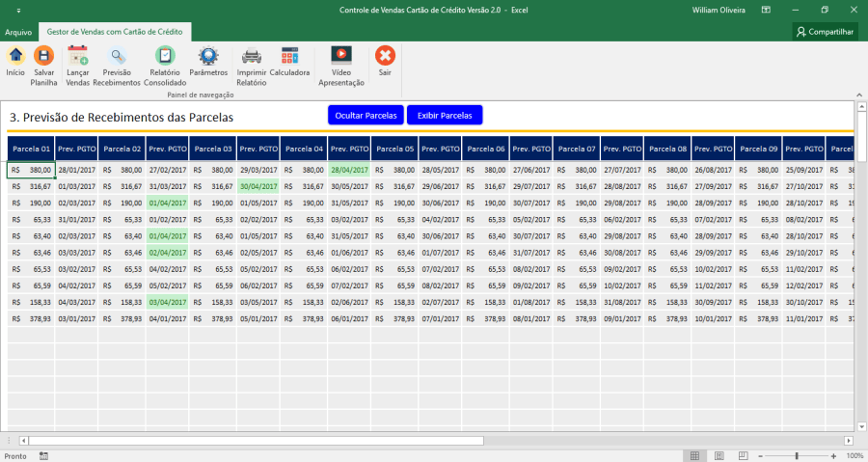
Task: Click the Pronto status text
Action: (x=15, y=456)
